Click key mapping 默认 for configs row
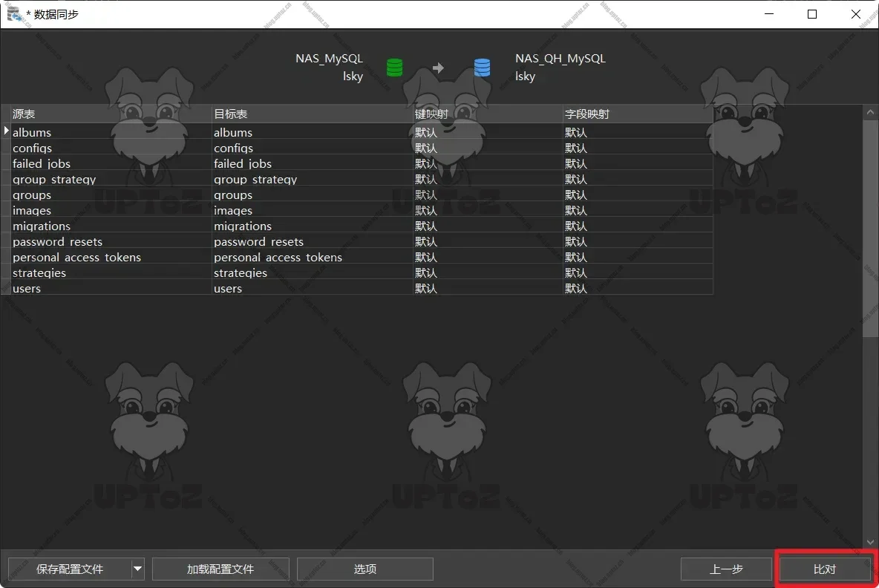 (488, 148)
